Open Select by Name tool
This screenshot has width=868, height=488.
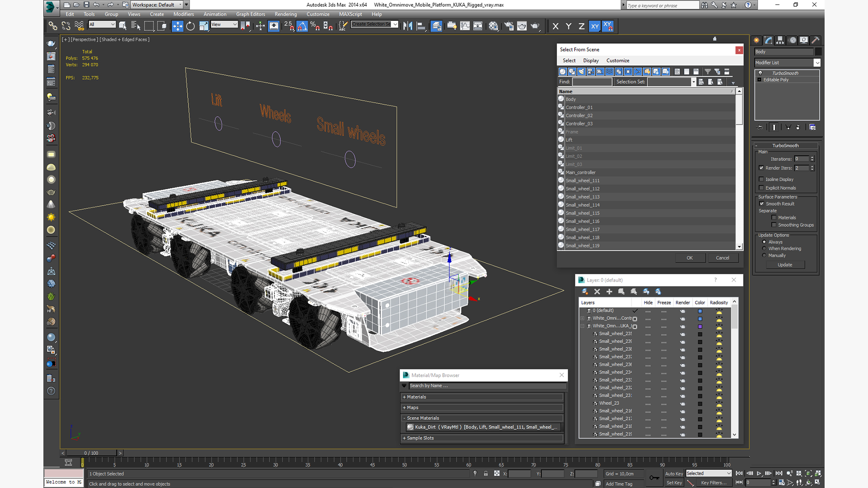[136, 26]
